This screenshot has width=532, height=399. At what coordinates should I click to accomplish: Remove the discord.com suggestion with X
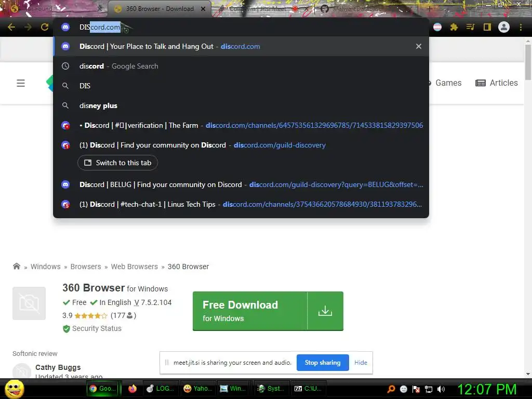point(419,46)
